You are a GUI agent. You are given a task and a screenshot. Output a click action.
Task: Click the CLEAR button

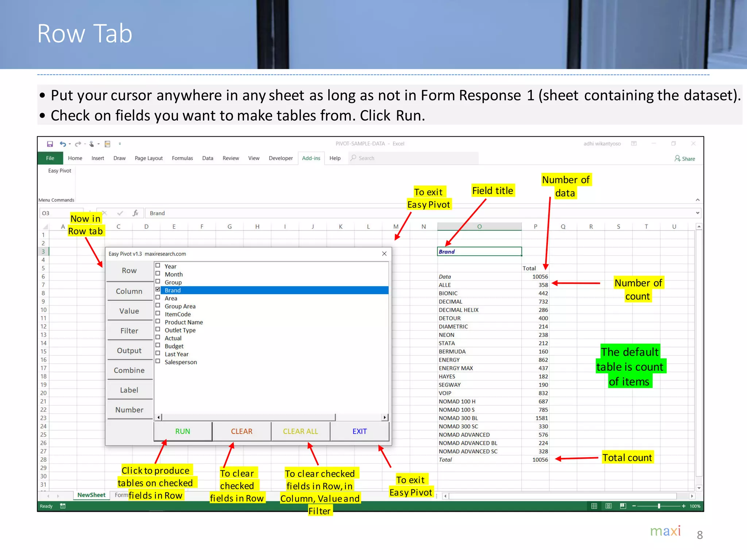point(241,431)
